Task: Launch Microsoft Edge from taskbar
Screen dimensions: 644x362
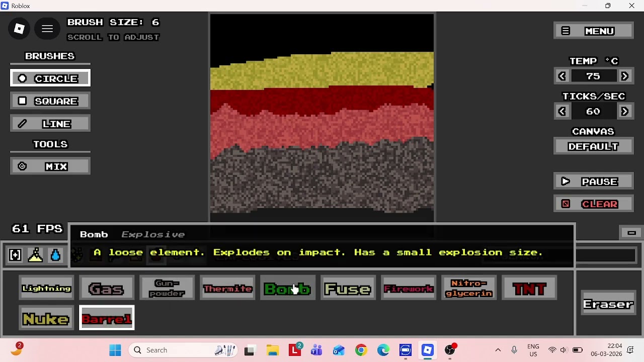Action: (383, 350)
